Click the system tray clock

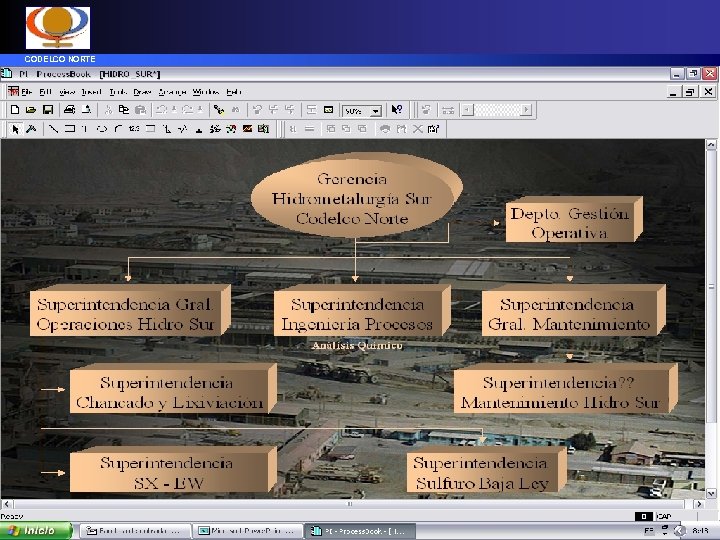700,531
